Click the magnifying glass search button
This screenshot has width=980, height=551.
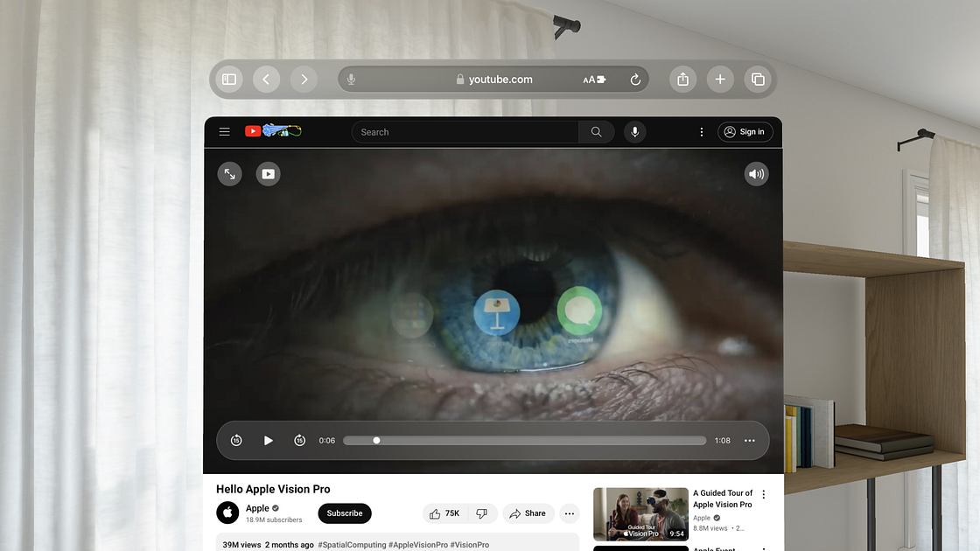596,132
